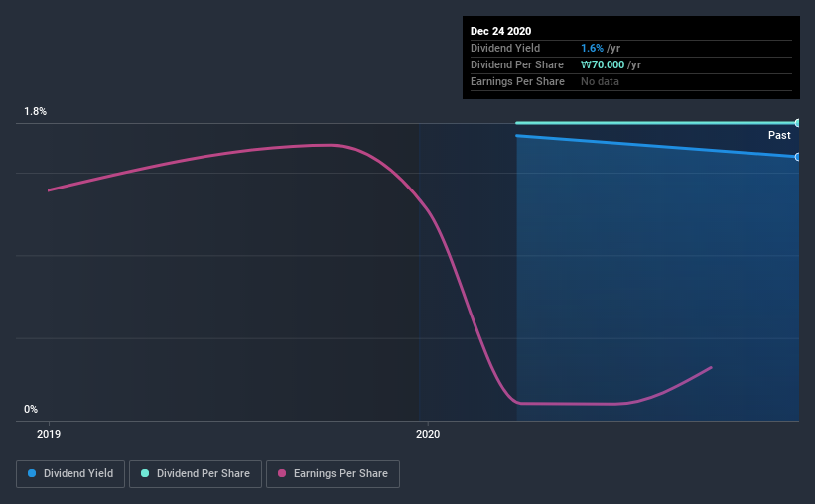Toggle the Dividend Yield legend button
Image resolution: width=815 pixels, height=504 pixels.
pos(70,474)
